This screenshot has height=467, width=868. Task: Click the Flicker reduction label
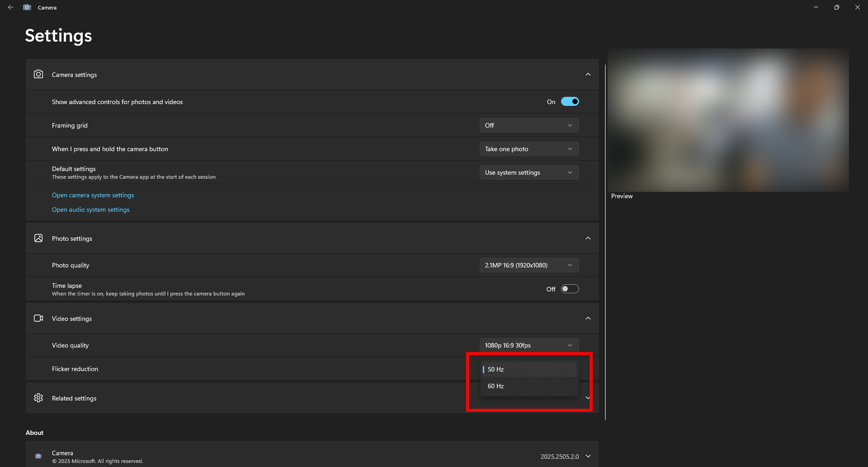(75, 369)
